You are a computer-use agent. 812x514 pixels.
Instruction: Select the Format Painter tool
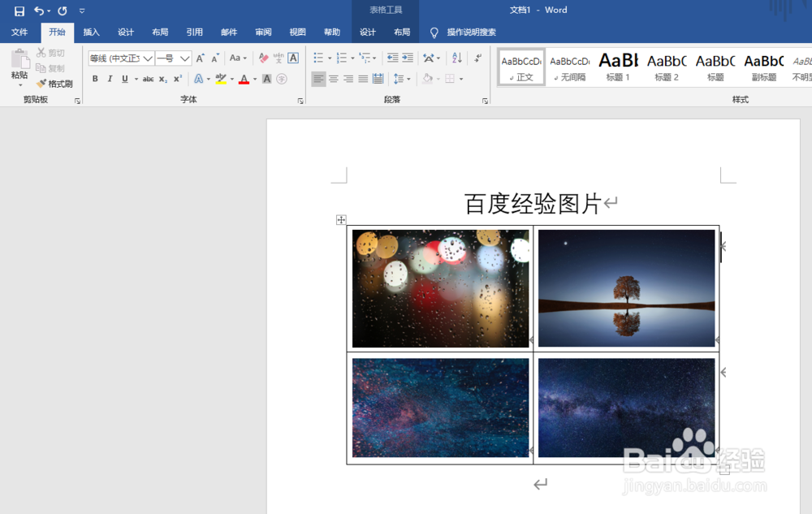click(x=54, y=84)
